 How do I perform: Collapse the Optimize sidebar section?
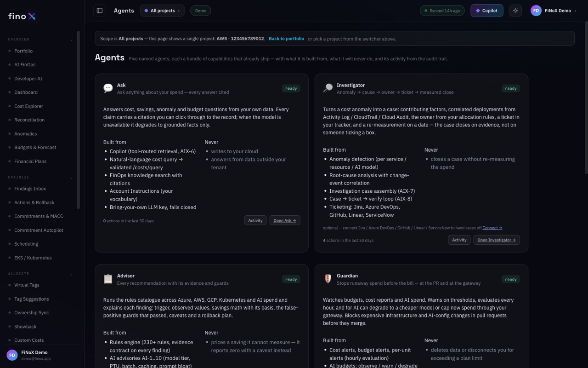click(x=72, y=178)
